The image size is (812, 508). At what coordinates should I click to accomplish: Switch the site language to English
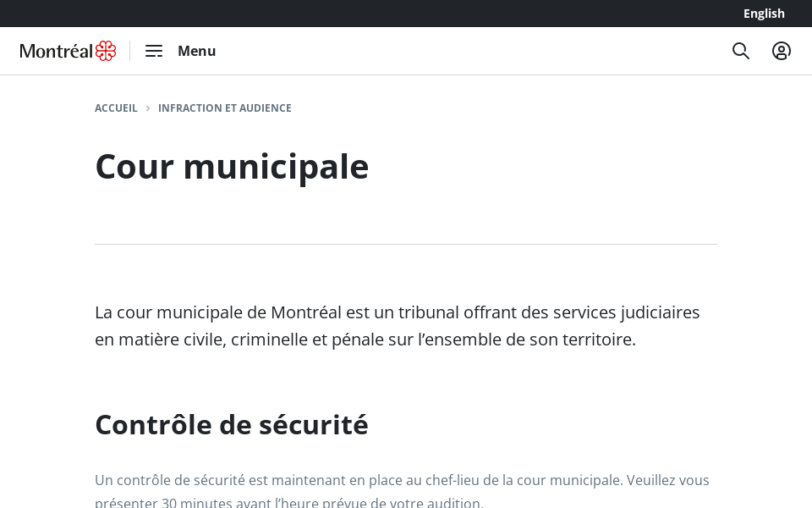click(x=764, y=14)
